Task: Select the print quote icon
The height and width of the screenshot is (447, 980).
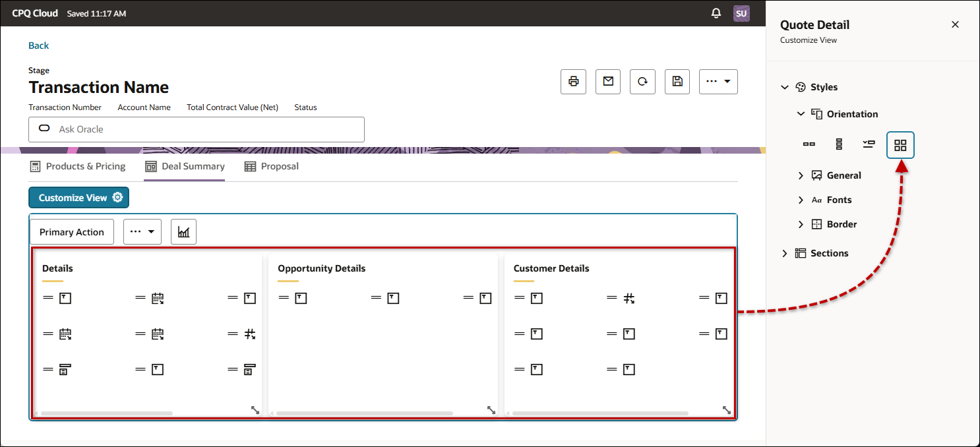Action: [x=573, y=81]
